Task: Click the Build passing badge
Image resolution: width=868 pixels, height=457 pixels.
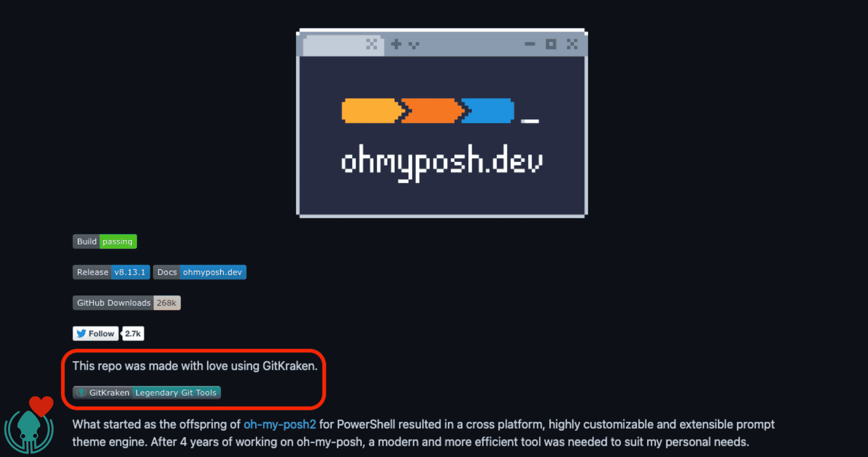Action: tap(105, 242)
